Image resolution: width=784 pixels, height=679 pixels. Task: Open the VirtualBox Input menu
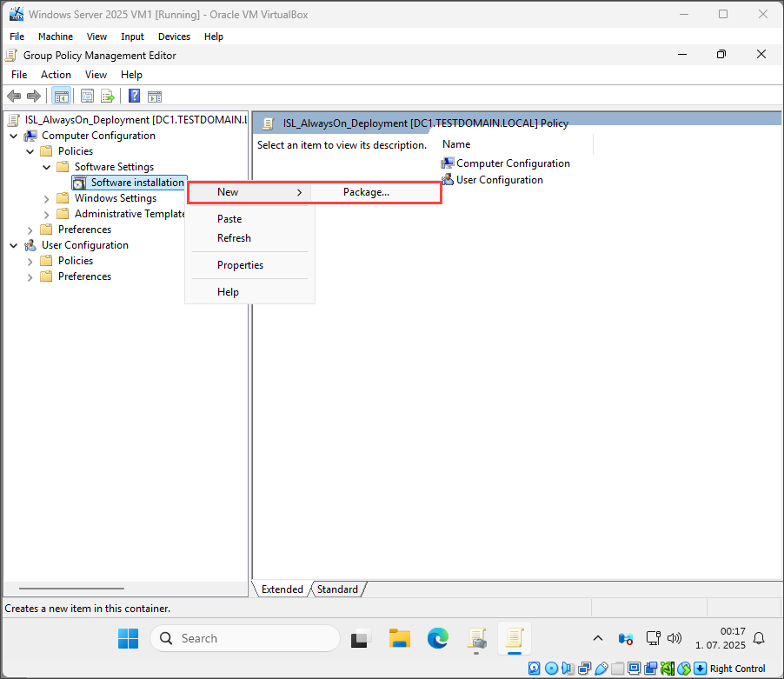(132, 37)
